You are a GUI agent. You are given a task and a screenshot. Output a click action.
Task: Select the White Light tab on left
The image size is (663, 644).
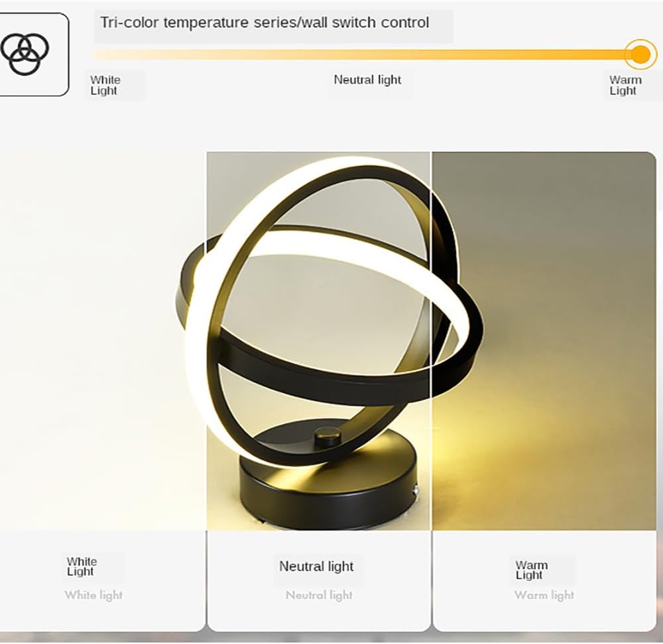coord(104,85)
